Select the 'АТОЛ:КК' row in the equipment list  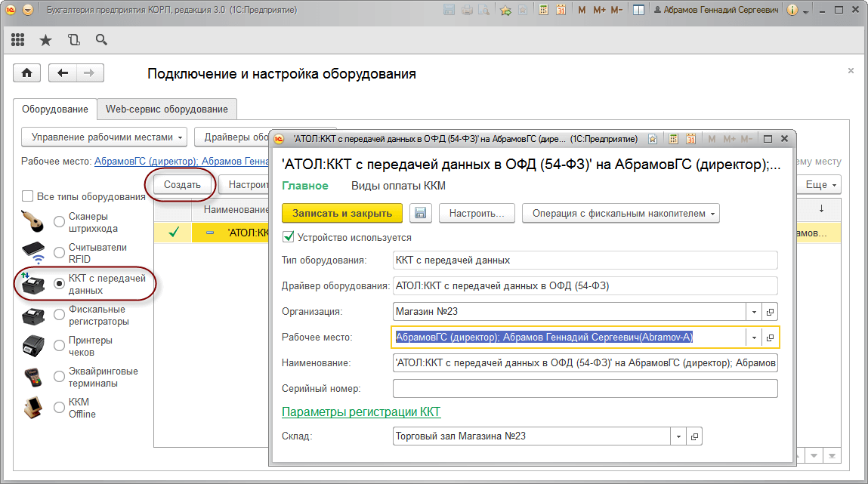click(212, 233)
